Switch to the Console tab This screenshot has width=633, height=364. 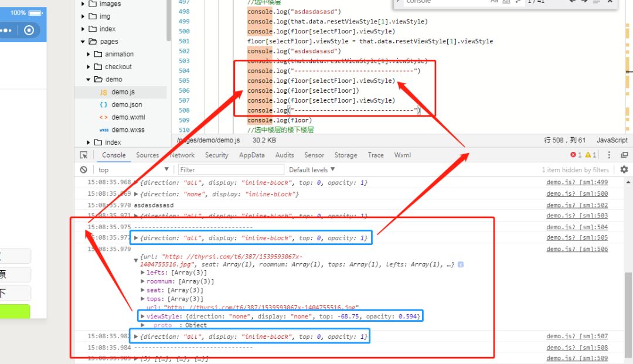click(x=114, y=155)
